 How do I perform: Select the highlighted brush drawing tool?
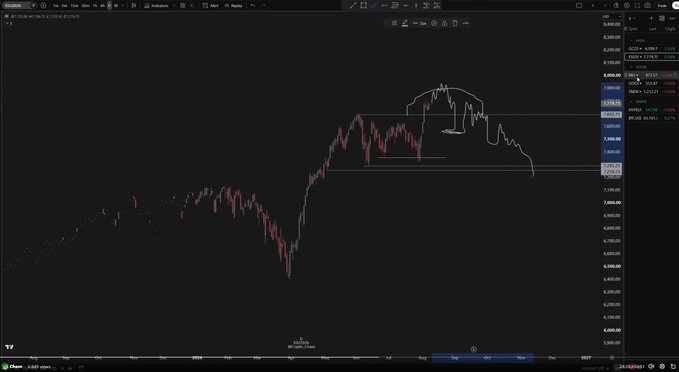click(374, 6)
